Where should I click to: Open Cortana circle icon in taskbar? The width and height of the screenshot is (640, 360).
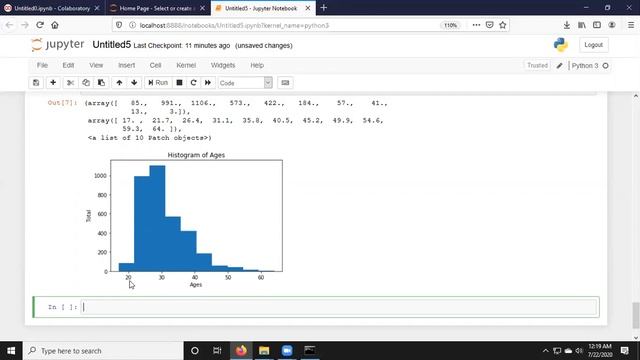tap(195, 351)
